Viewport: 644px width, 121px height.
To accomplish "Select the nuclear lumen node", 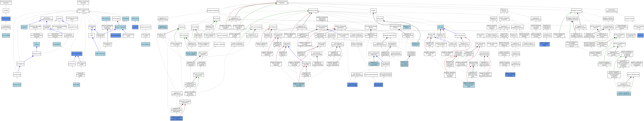I will coord(37,54).
